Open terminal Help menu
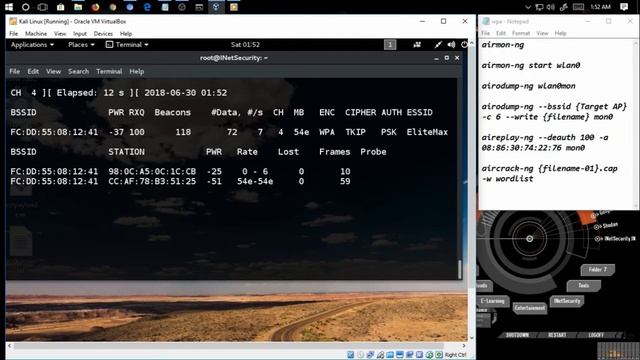Screen dimensions: 640x360 pos(137,71)
